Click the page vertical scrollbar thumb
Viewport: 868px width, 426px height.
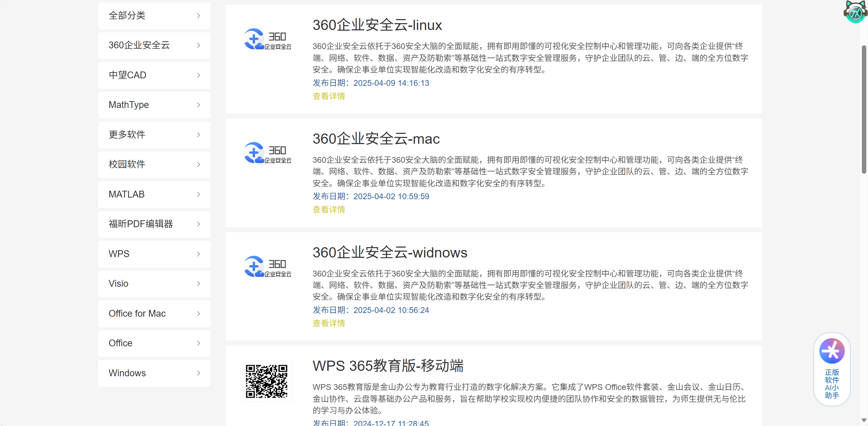tap(864, 109)
